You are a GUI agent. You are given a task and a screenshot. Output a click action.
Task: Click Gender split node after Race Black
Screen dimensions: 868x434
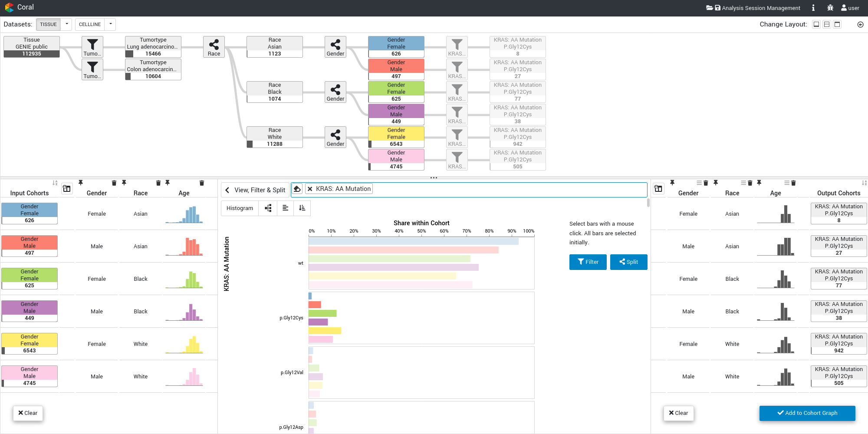click(335, 92)
